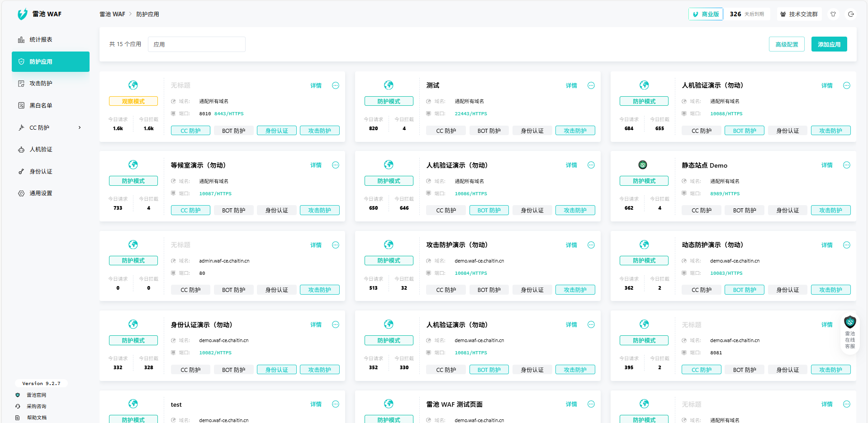The height and width of the screenshot is (423, 868).
Task: Open 统计报表 from the sidebar
Action: 40,39
